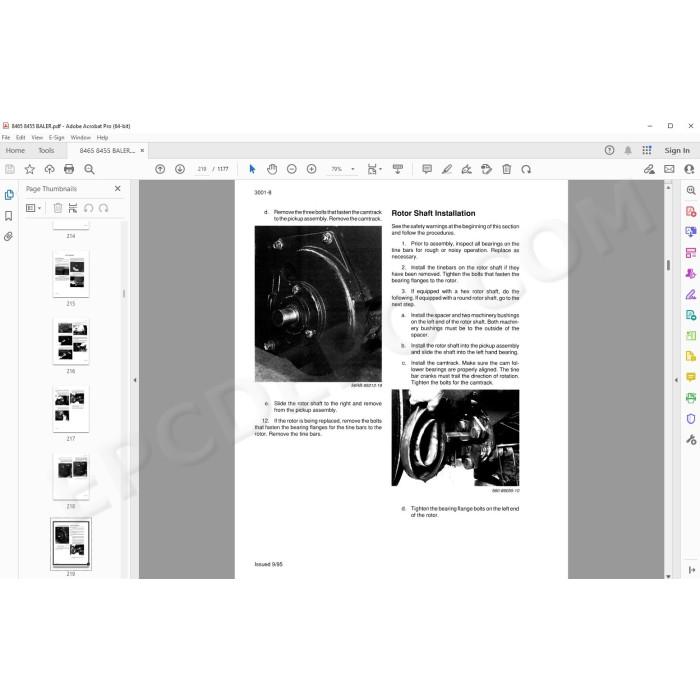Collapse the right tools pane arrow

pos(676,380)
